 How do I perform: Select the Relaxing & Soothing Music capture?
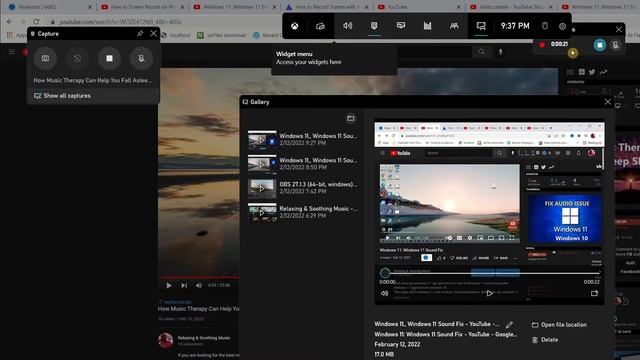click(303, 212)
